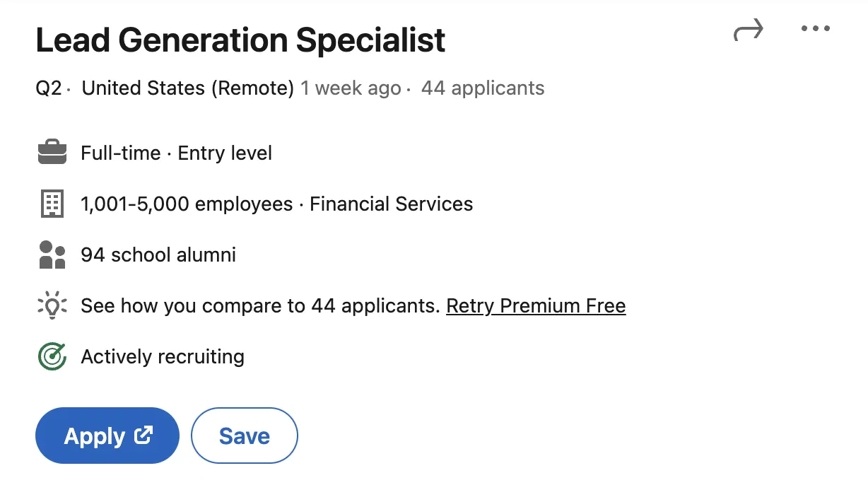Click the Actively recruiting label
This screenshot has height=485, width=868.
(163, 356)
